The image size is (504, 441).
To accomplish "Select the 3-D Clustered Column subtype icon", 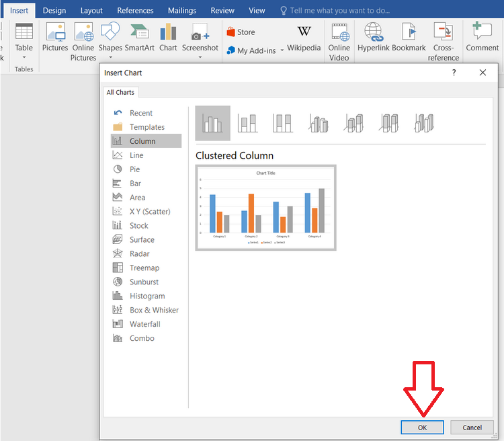I will pos(318,123).
